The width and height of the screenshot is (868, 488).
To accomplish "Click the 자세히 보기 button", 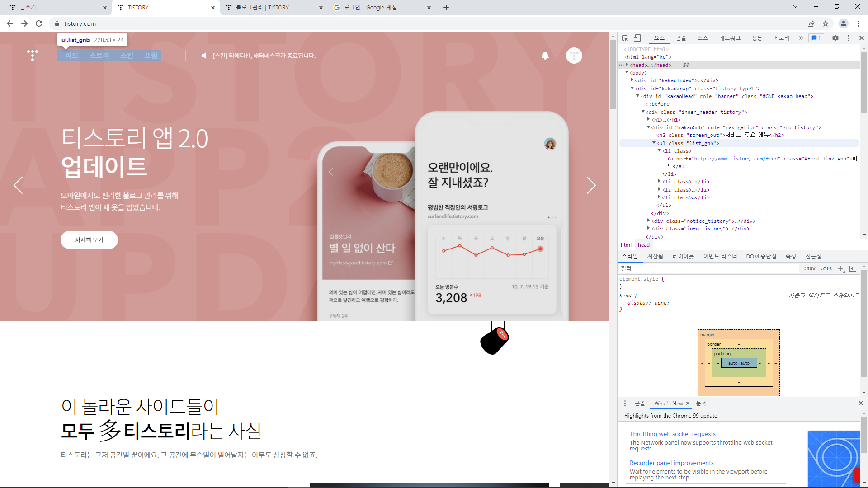I will (89, 240).
